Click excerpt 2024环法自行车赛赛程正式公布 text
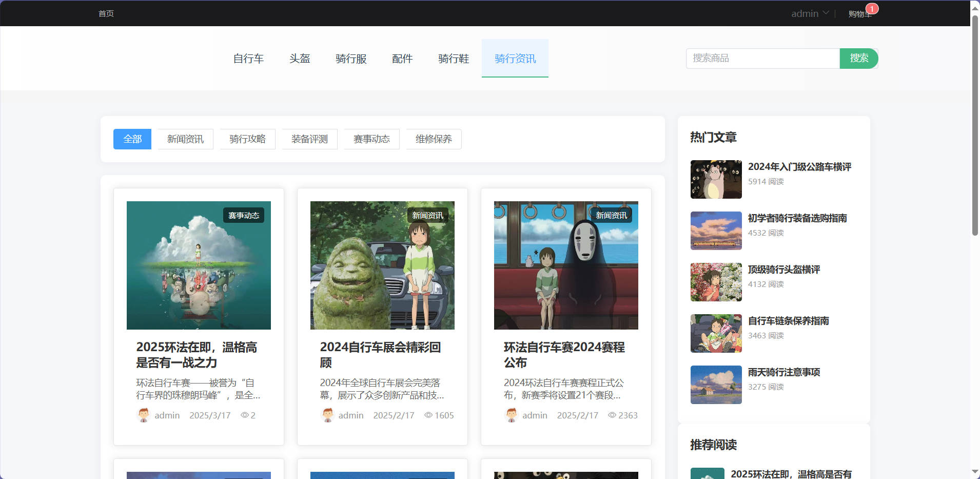Screen dimensions: 980x479 [x=564, y=389]
